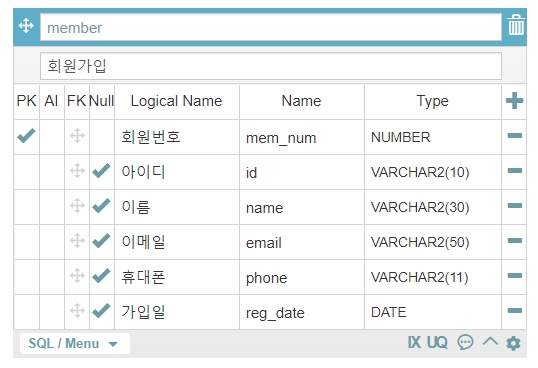Viewport: 538px width, 368px height.
Task: Click the name column name cell
Action: 302,207
